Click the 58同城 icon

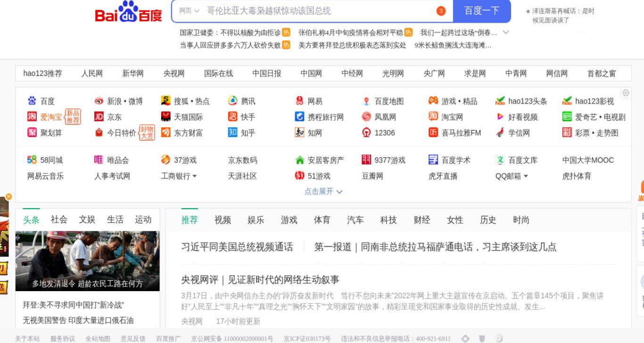click(32, 160)
